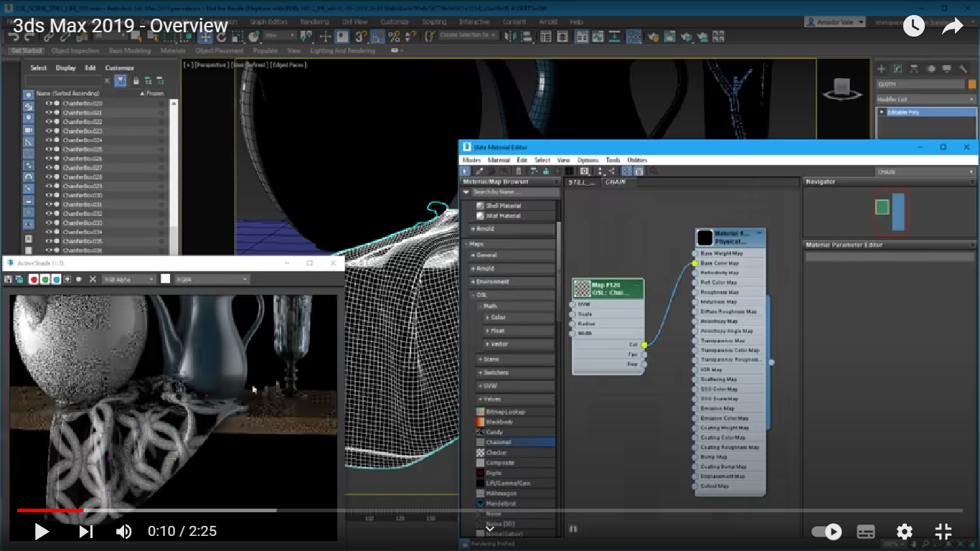Open Scene Explorer Select menu
980x551 pixels.
38,68
